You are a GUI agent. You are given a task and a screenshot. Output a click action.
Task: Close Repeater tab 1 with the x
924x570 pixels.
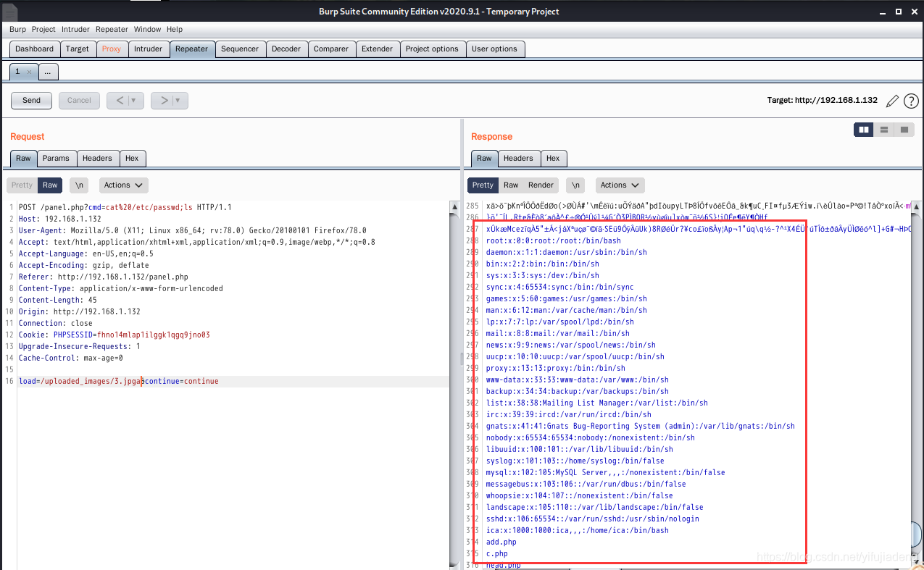(29, 72)
